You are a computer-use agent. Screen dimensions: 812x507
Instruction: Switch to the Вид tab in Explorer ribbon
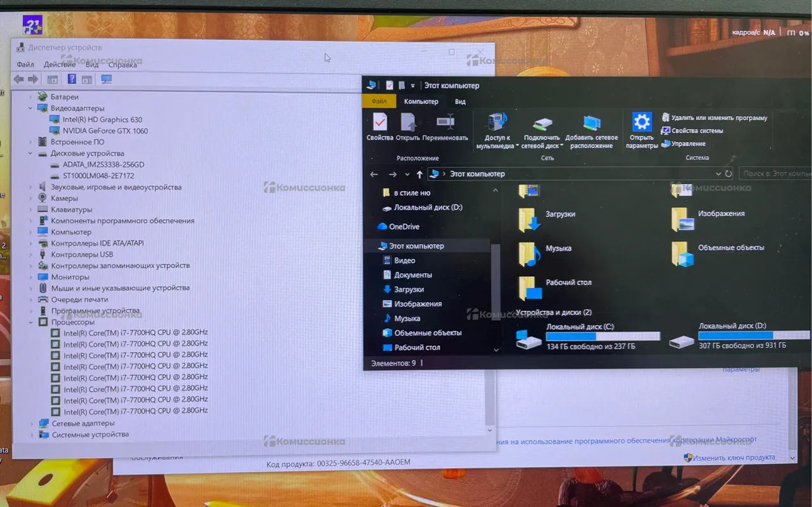(x=460, y=102)
